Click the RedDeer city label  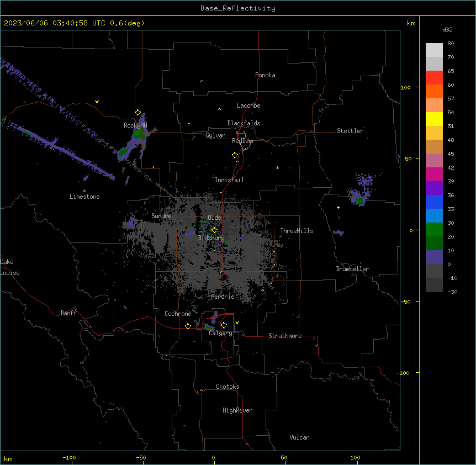point(243,141)
